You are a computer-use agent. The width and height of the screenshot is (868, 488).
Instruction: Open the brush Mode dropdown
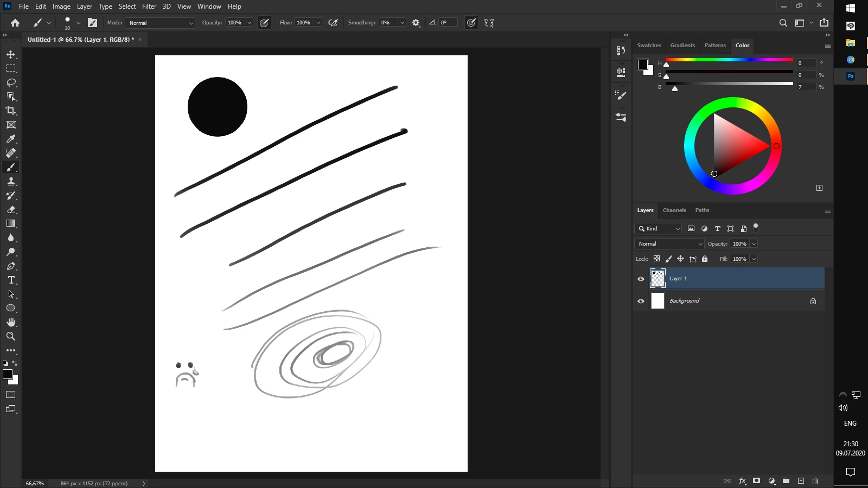point(160,23)
